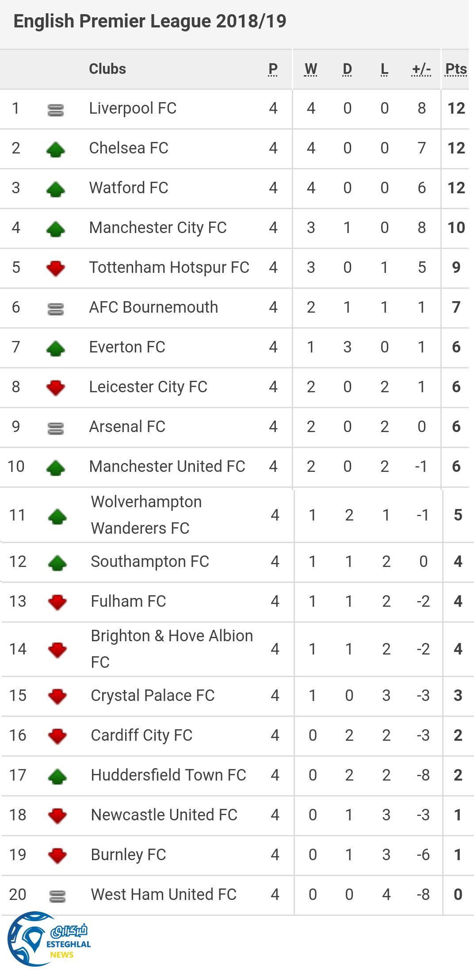Click the green up arrow beside Huddersfield Town FC
This screenshot has height=980, width=474.
tap(57, 777)
